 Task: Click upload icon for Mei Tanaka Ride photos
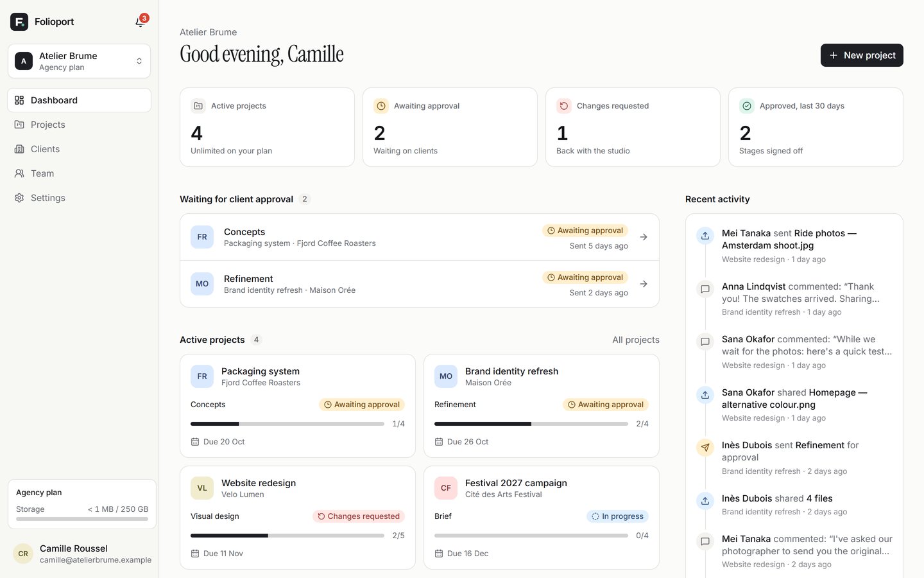tap(705, 236)
